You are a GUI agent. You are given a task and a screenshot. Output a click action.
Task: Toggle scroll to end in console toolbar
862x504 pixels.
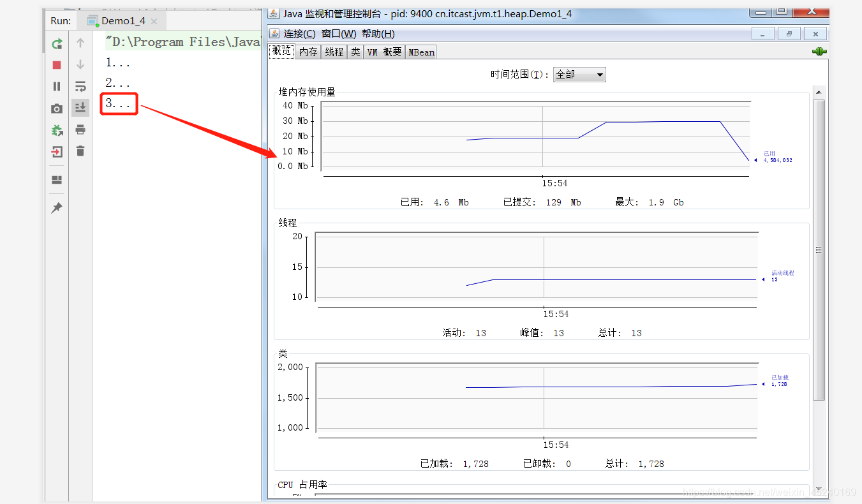click(80, 108)
